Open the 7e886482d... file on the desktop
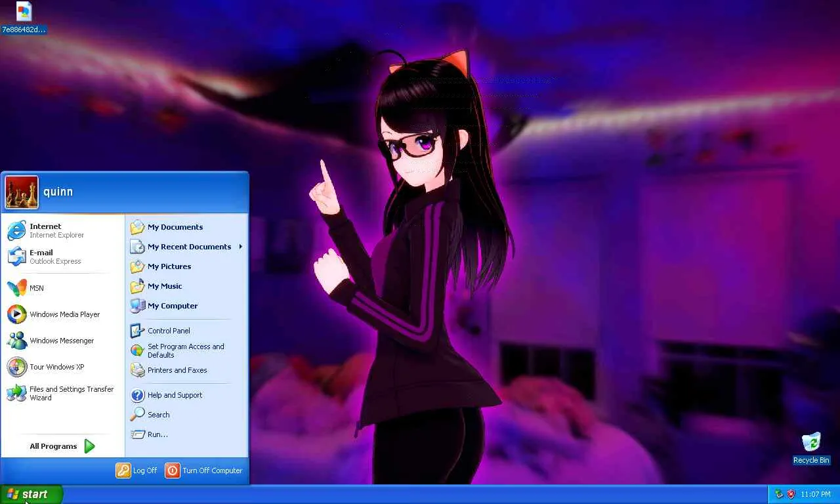 tap(24, 18)
